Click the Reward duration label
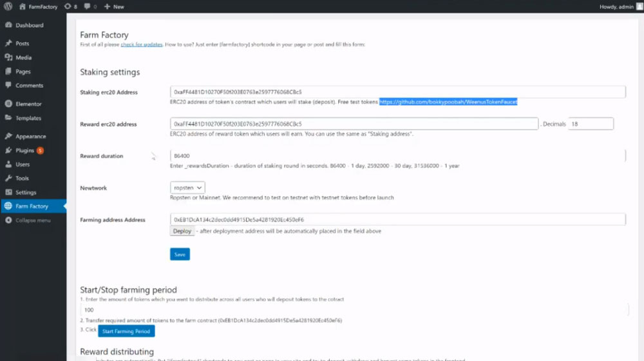Viewport: 644px width, 361px height. click(x=102, y=156)
